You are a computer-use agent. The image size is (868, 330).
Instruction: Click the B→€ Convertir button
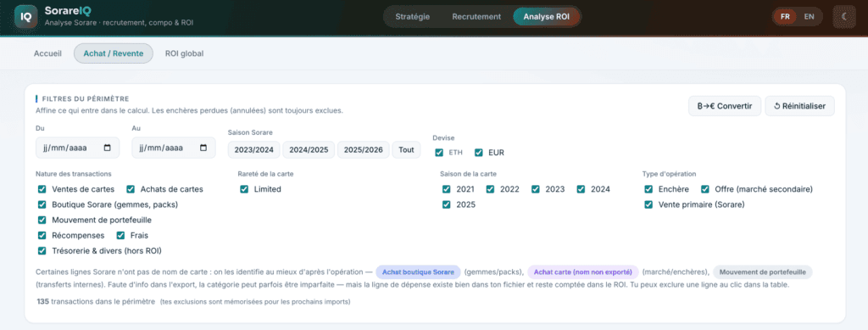(x=725, y=106)
